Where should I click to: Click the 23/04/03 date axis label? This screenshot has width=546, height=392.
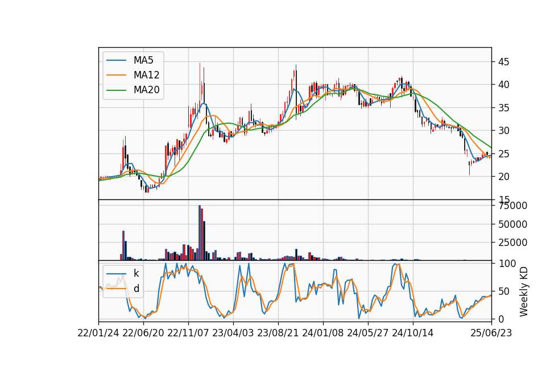pos(233,333)
